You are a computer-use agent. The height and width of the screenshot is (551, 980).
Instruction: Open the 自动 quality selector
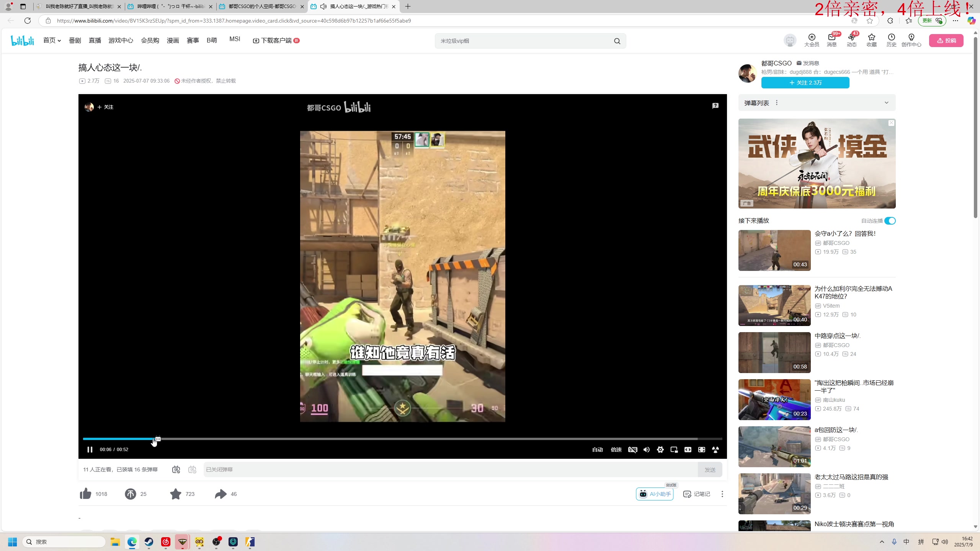598,450
